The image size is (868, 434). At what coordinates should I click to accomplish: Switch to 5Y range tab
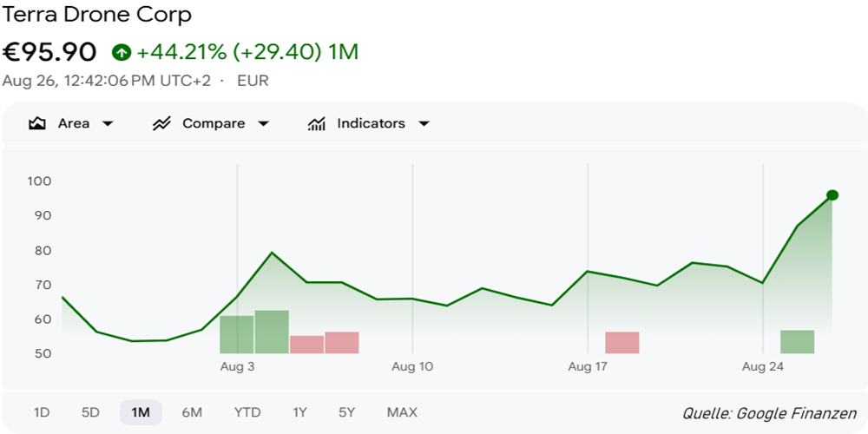(346, 412)
